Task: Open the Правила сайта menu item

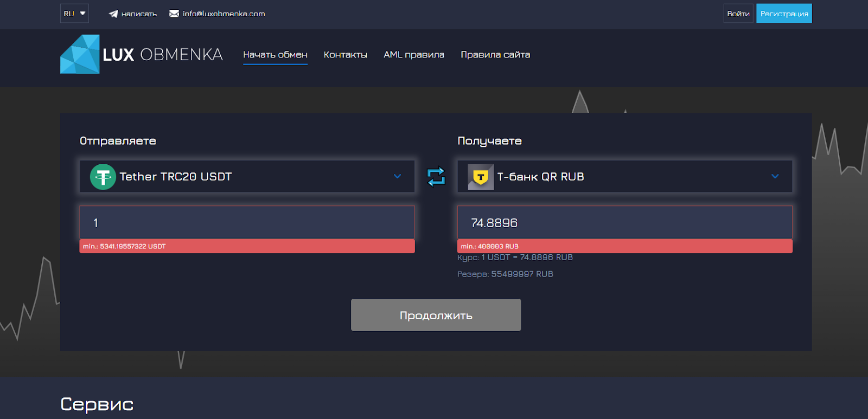Action: (495, 55)
